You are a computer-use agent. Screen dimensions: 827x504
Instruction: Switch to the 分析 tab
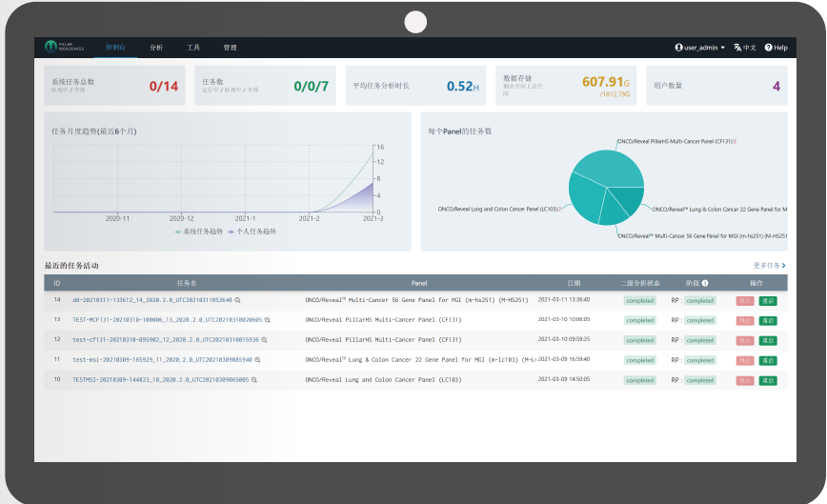click(x=156, y=48)
